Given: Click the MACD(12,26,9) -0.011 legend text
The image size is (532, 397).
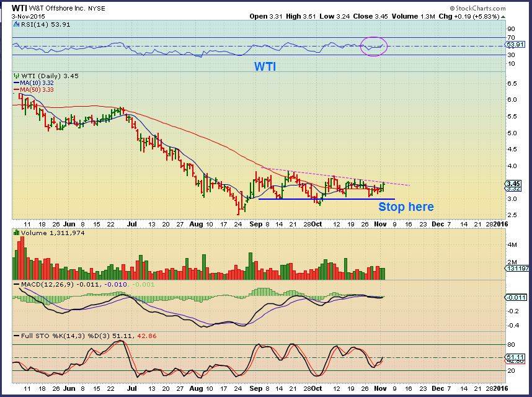Looking at the screenshot, I should pyautogui.click(x=60, y=284).
